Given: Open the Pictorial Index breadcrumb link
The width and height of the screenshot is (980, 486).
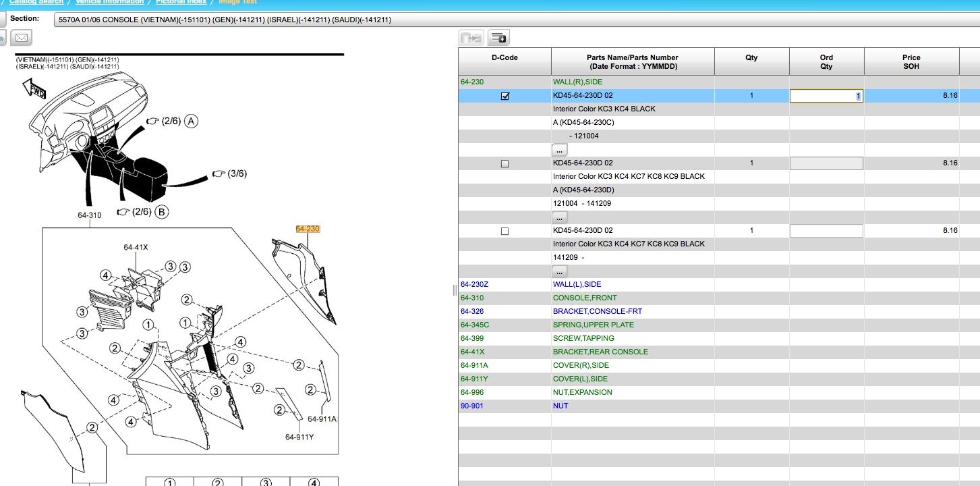Looking at the screenshot, I should (181, 2).
